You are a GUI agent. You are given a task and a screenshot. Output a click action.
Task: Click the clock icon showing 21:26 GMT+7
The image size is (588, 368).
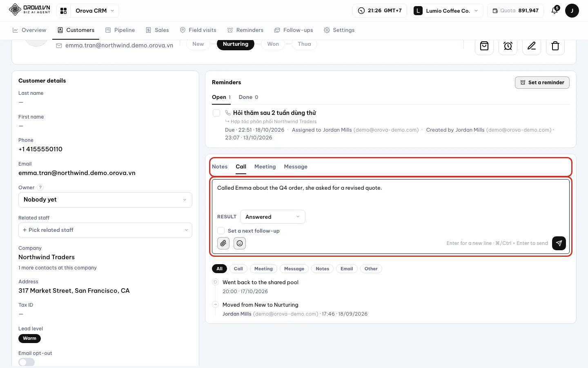361,11
